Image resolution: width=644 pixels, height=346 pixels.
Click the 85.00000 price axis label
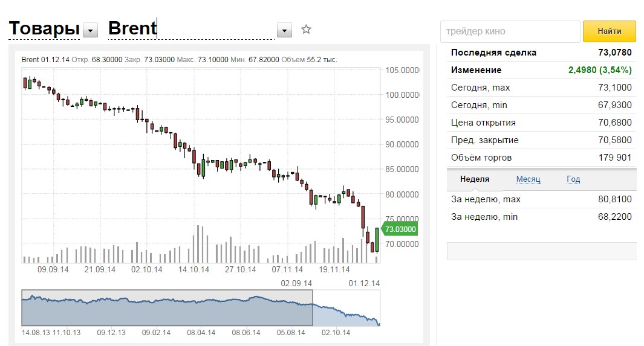point(402,169)
